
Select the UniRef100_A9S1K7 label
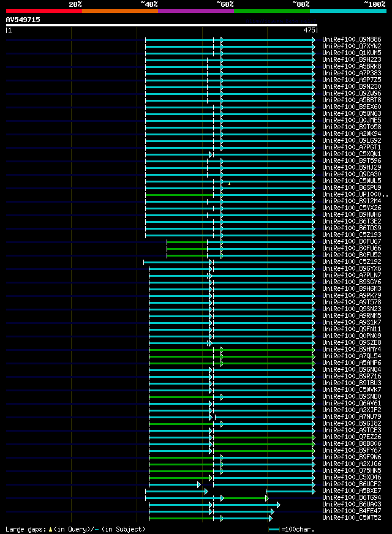[x=352, y=323]
